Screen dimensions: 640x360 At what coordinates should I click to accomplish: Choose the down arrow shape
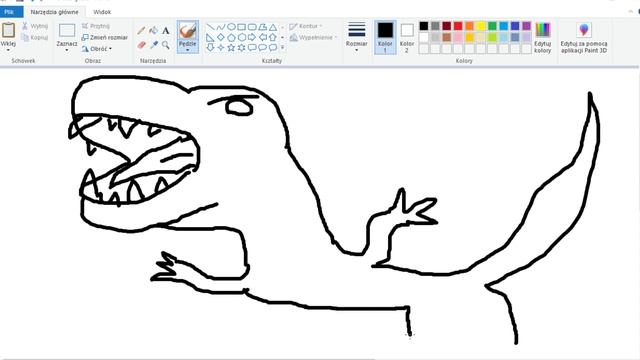pyautogui.click(x=210, y=47)
